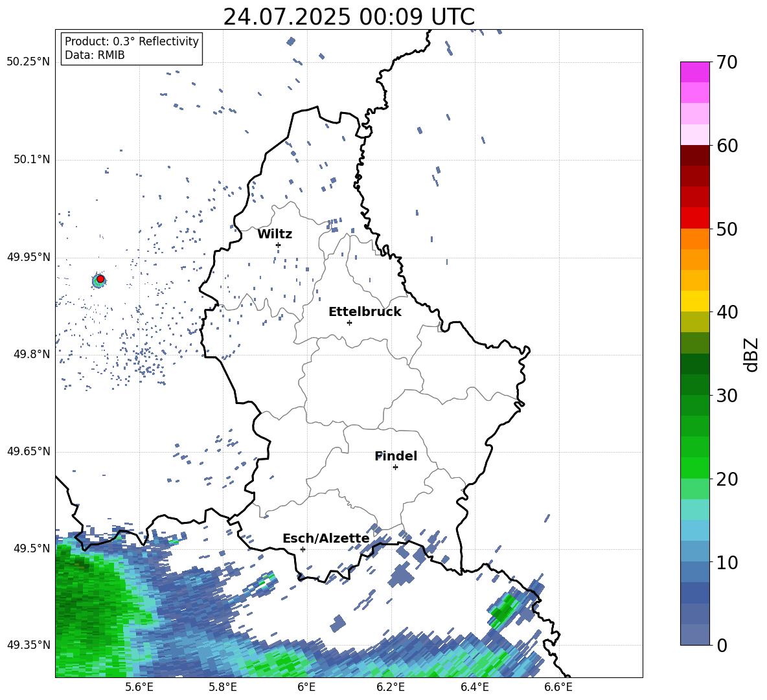Screen dimensions: 767x700
Task: Click the Wiltz city label
Action: point(275,234)
